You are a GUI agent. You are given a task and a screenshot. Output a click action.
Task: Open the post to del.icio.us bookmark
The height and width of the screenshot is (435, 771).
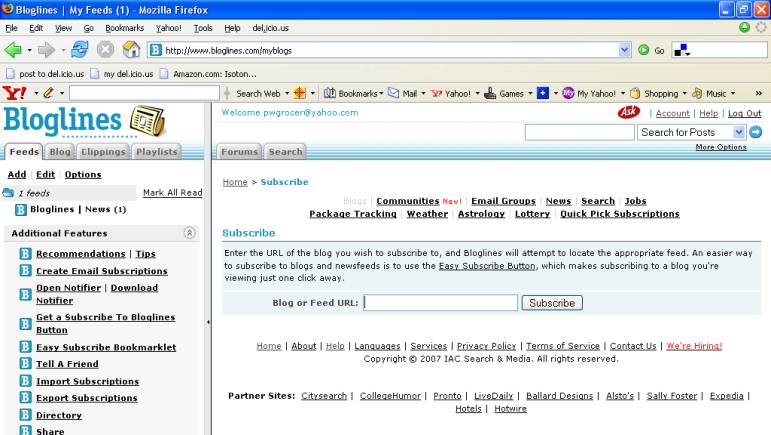(x=45, y=74)
